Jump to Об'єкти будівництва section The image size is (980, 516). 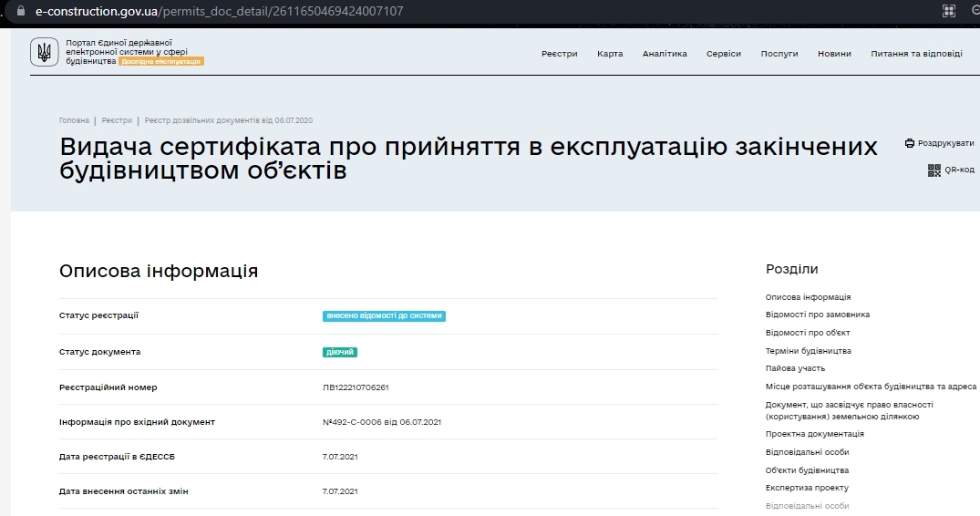tap(807, 470)
